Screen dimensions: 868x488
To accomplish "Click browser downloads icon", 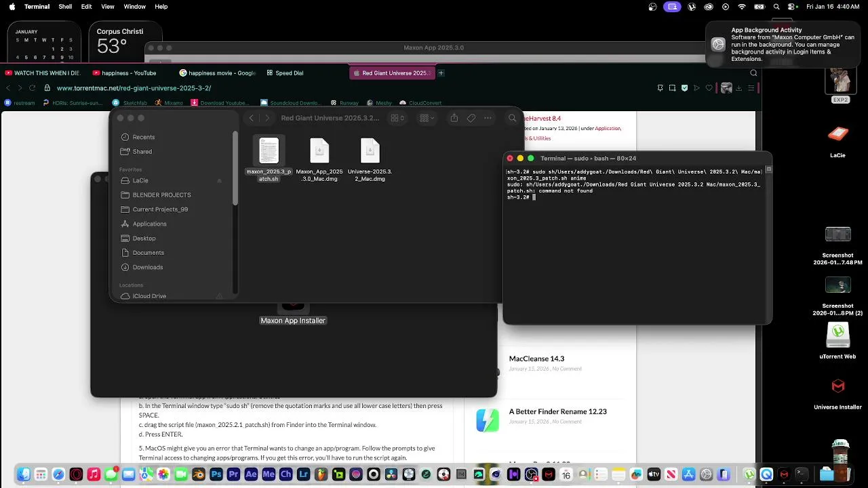I will click(738, 88).
